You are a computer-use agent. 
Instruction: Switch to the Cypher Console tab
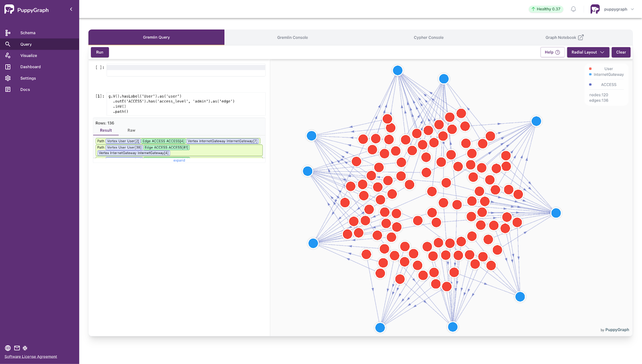(x=429, y=37)
